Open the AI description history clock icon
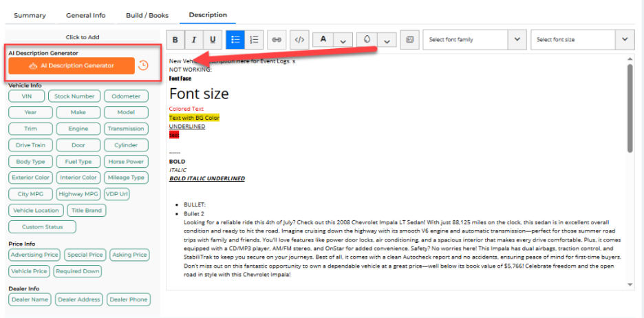Viewport: 644px width, 318px height. (x=143, y=65)
